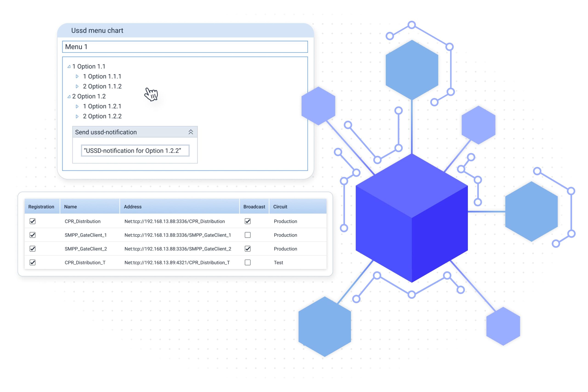The width and height of the screenshot is (588, 392).
Task: Disable Broadcast for SMPP_GateClient_2
Action: (248, 249)
